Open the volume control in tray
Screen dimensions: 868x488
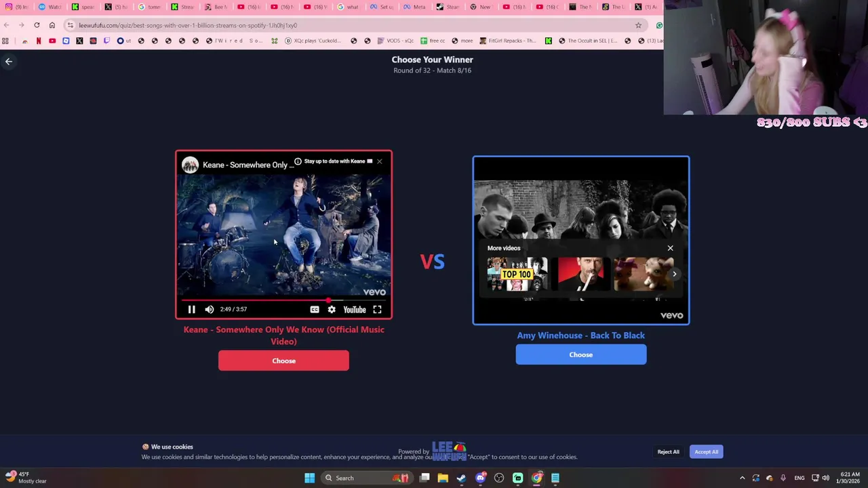tap(825, 478)
